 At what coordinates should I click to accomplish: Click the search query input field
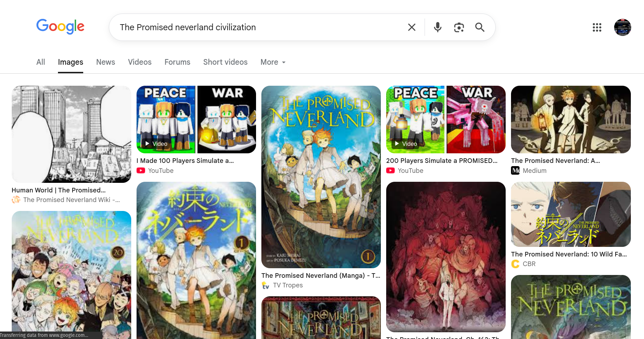(x=260, y=27)
